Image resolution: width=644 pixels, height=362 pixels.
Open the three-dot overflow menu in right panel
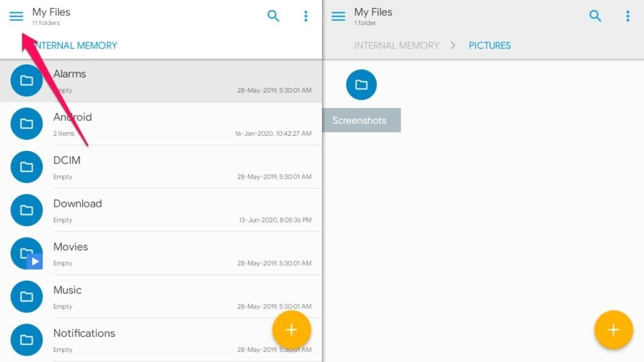click(628, 16)
